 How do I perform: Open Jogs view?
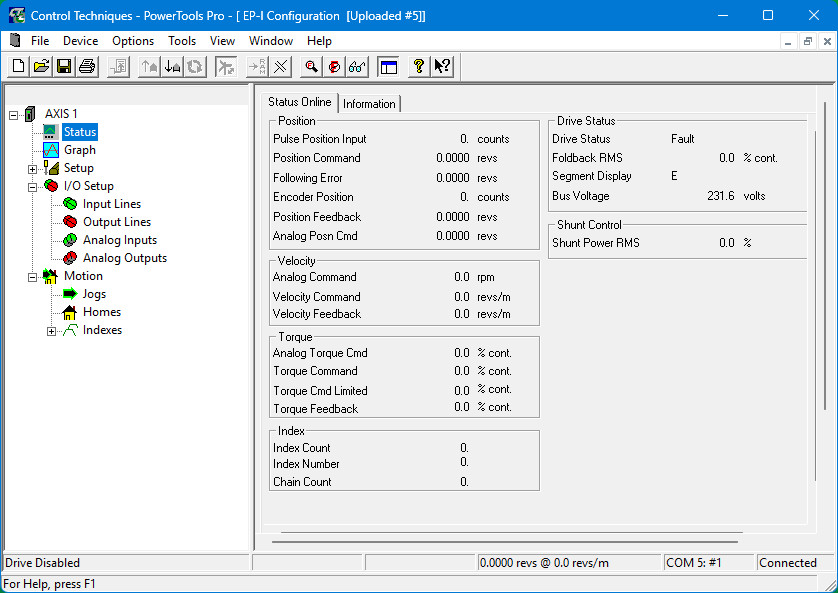tap(94, 294)
